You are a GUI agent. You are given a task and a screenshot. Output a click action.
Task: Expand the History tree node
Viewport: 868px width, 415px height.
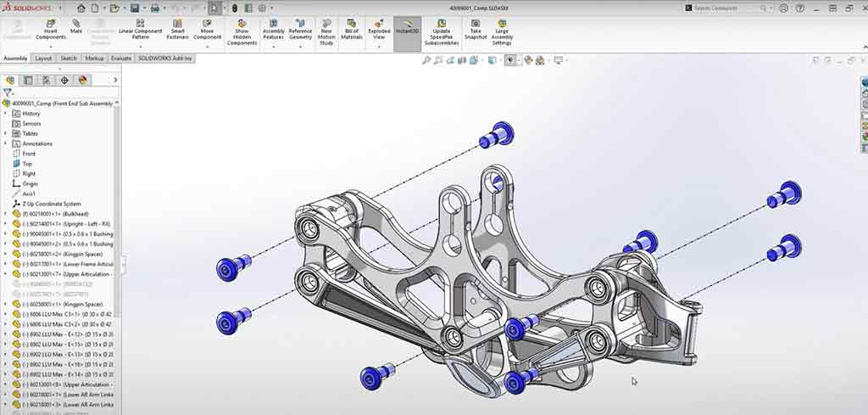[x=6, y=114]
